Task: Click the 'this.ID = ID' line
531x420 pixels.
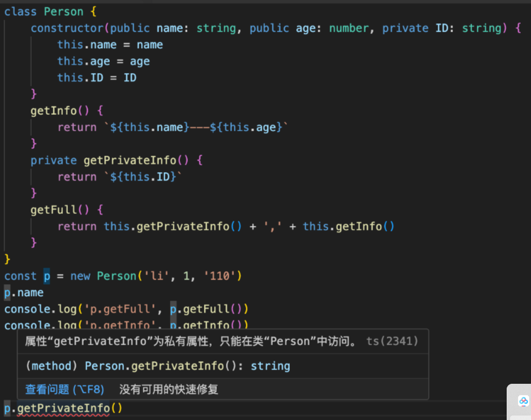Action: (x=97, y=78)
